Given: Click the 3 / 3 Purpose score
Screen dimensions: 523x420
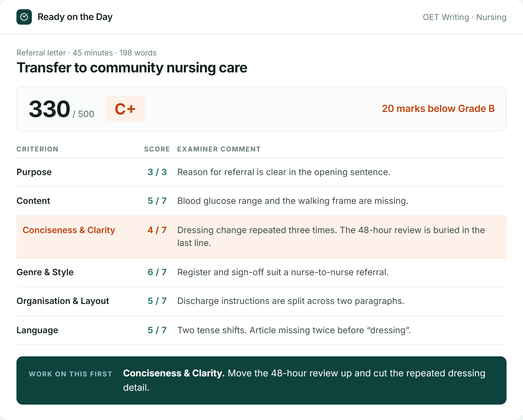Looking at the screenshot, I should pos(157,172).
